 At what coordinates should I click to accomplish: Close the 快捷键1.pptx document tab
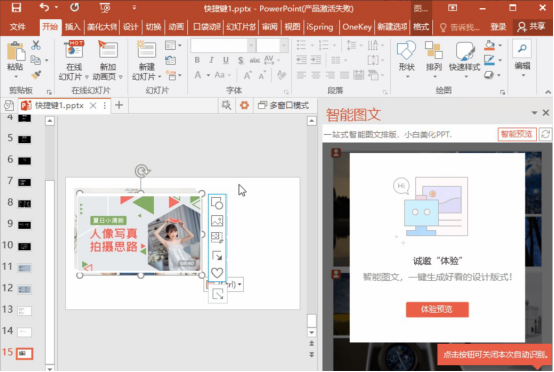[93, 106]
